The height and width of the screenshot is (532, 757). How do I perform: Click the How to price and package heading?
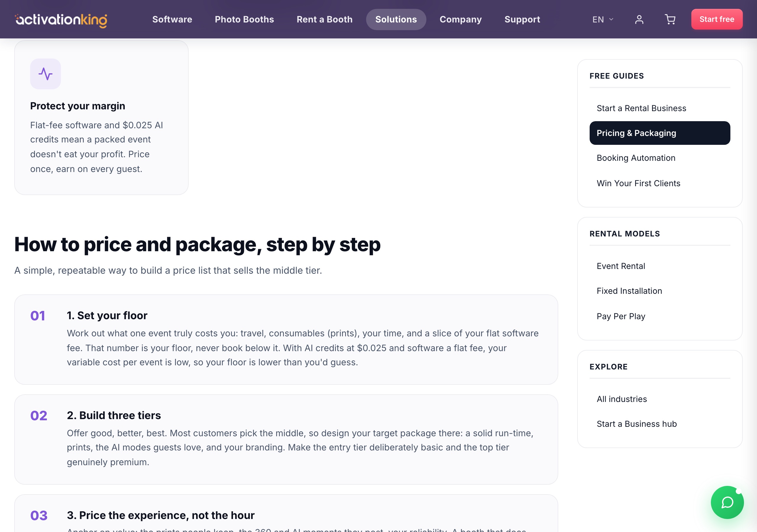tap(197, 245)
